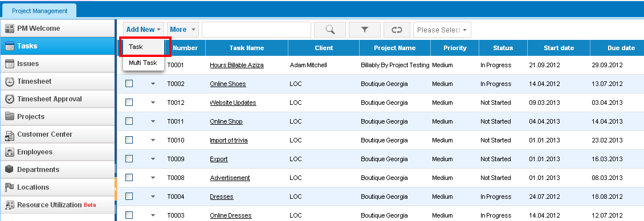Viewport: 644px width, 221px height.
Task: Expand the row arrow for T0012
Action: 153,103
